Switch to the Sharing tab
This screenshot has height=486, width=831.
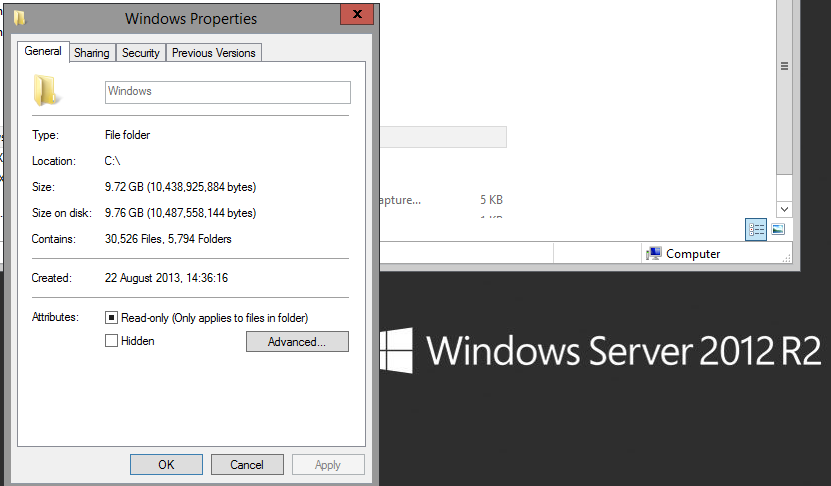92,53
